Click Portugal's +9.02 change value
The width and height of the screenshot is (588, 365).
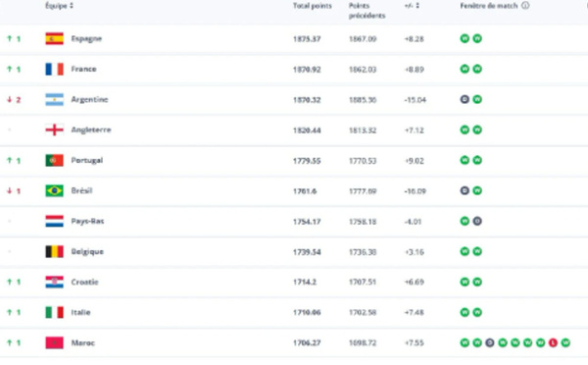pos(414,161)
